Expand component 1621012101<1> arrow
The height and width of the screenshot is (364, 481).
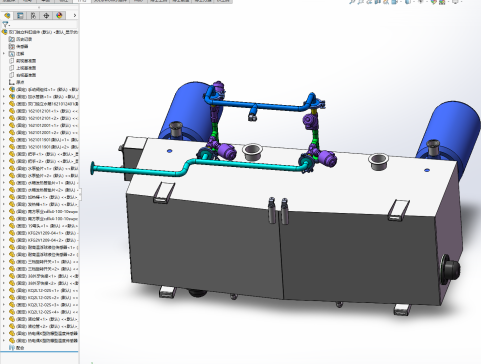[4, 111]
